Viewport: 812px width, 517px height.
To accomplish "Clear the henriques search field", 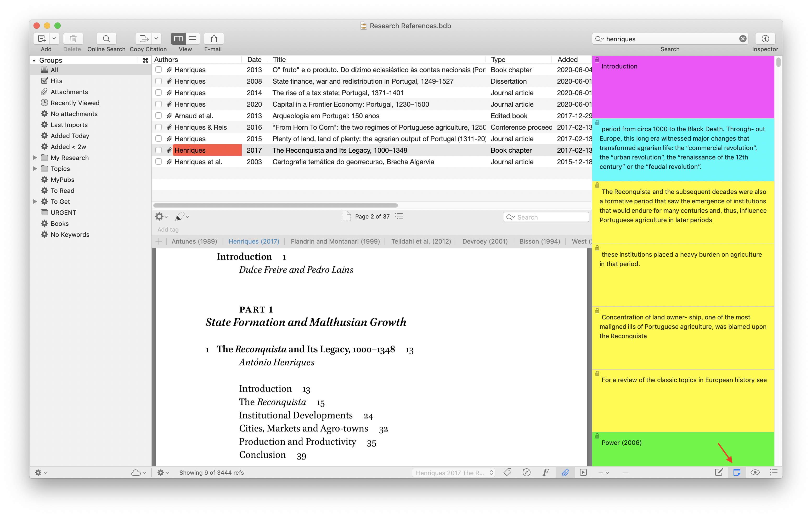I will click(x=742, y=39).
